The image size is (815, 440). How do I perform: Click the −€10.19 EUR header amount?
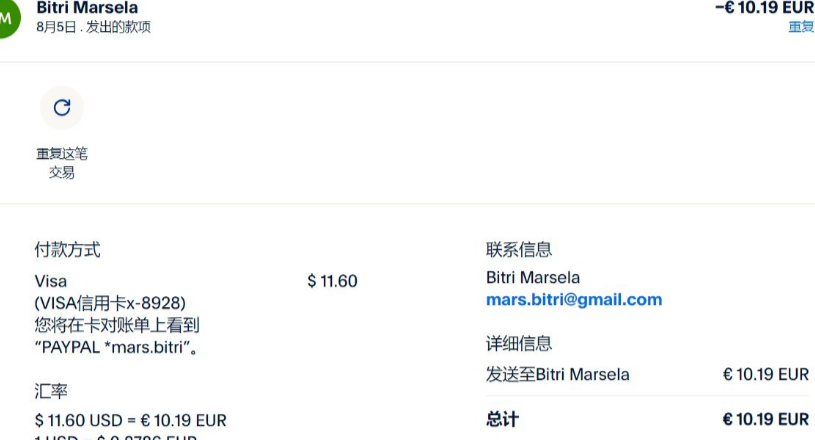765,8
